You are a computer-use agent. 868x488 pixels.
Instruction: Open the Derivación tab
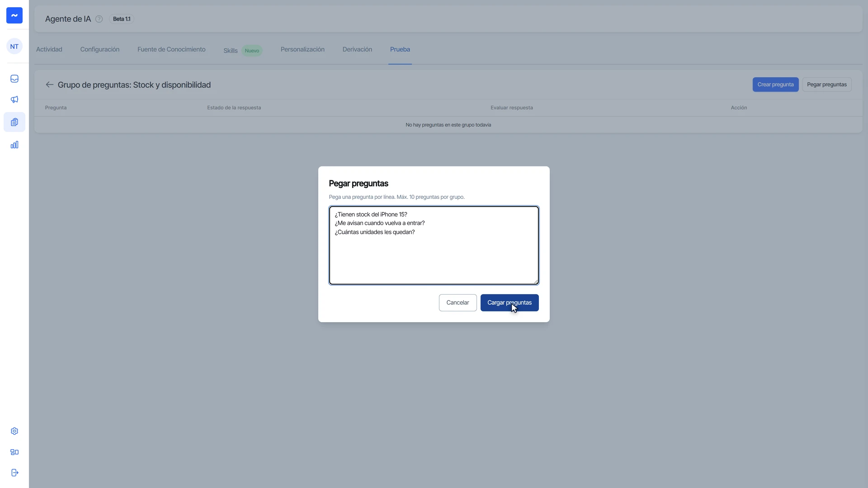point(357,49)
